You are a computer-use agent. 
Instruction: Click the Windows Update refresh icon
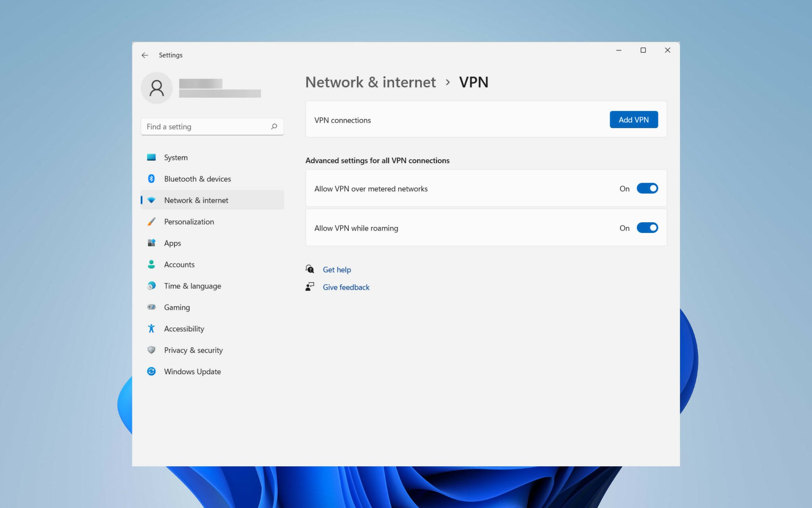point(151,371)
